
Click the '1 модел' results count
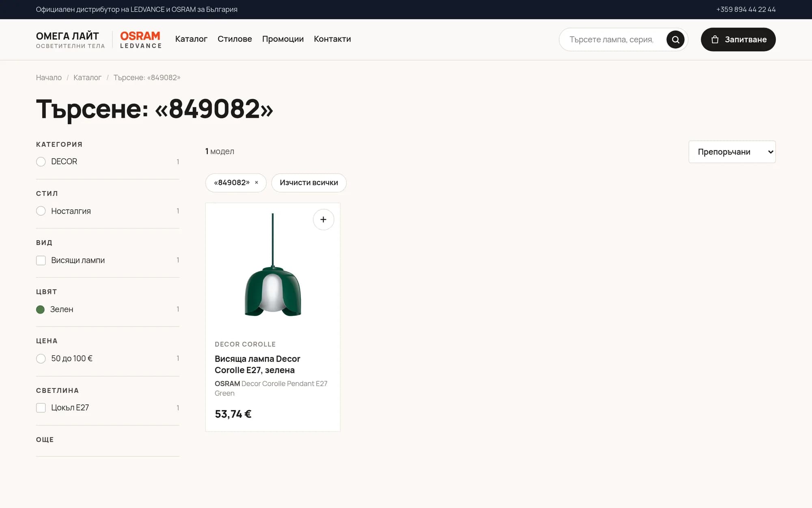[x=220, y=151]
